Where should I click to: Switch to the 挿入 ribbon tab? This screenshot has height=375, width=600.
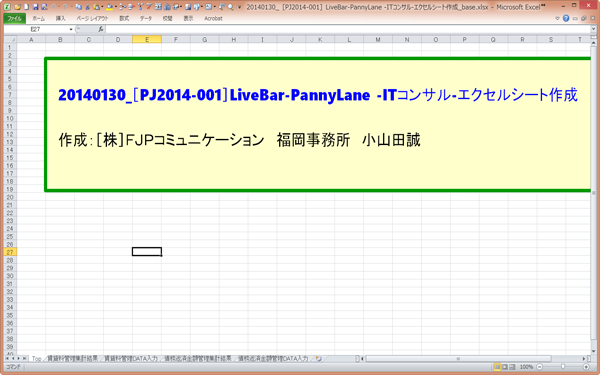pyautogui.click(x=60, y=18)
